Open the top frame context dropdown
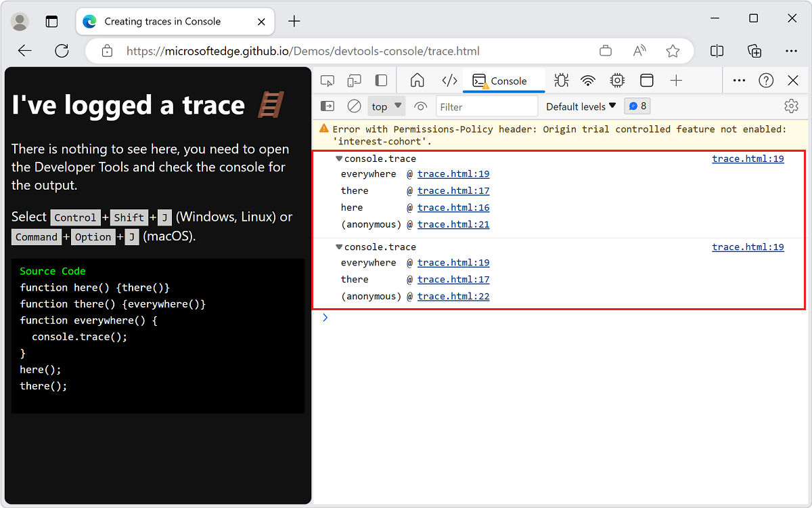This screenshot has height=508, width=812. 386,106
